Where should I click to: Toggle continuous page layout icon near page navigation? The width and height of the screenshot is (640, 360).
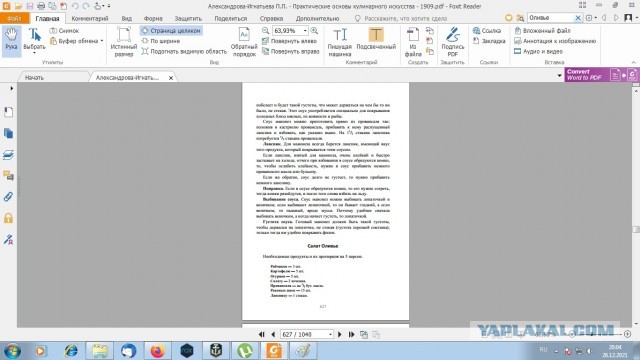(x=364, y=335)
